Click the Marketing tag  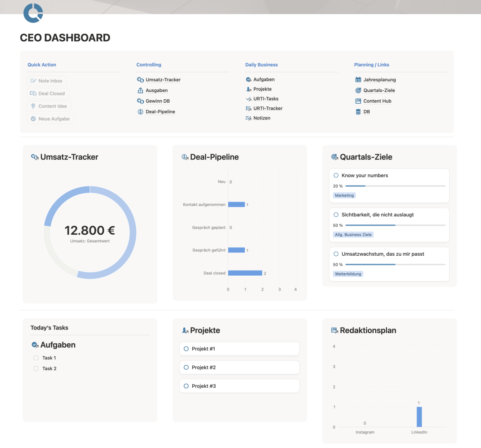pyautogui.click(x=344, y=195)
